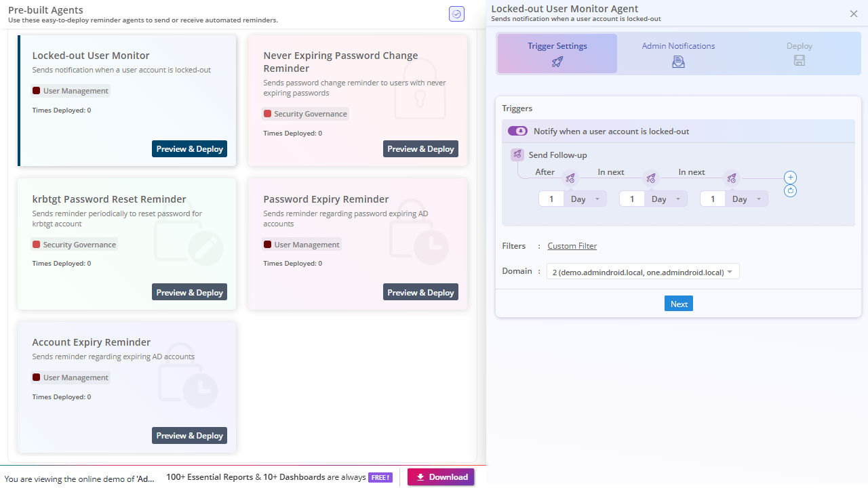Expand the Domain dropdown
The image size is (868, 488).
[x=643, y=272]
